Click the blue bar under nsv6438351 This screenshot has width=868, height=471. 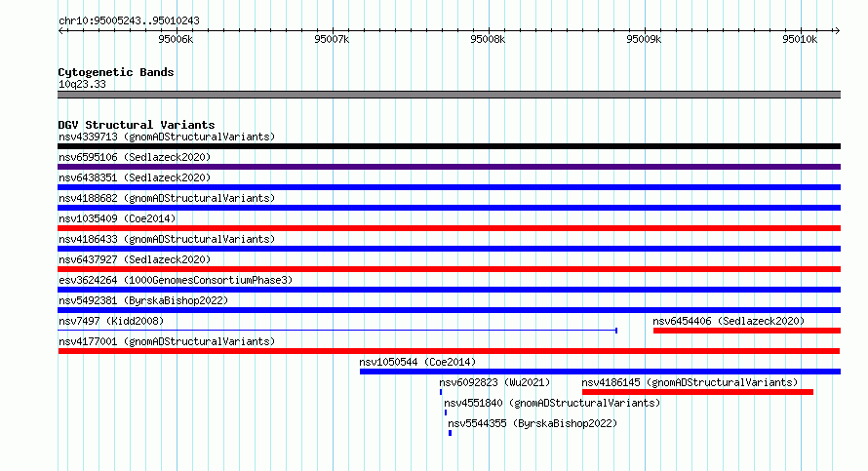point(449,187)
